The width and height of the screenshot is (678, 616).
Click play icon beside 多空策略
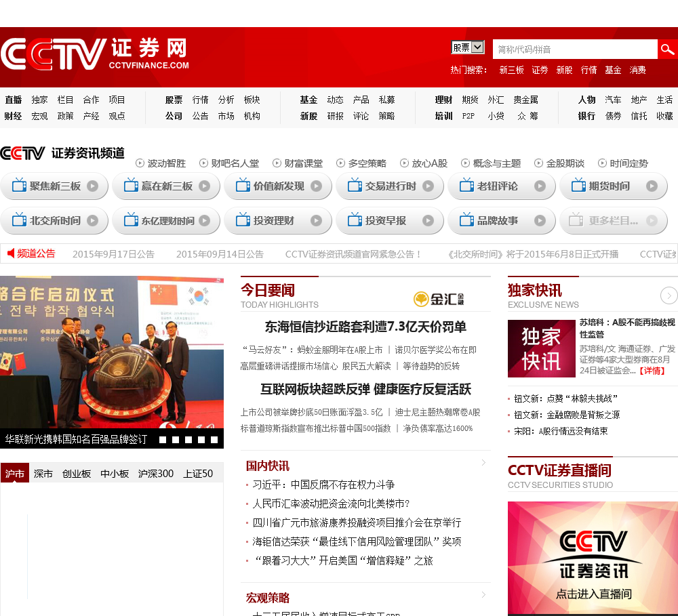click(341, 163)
